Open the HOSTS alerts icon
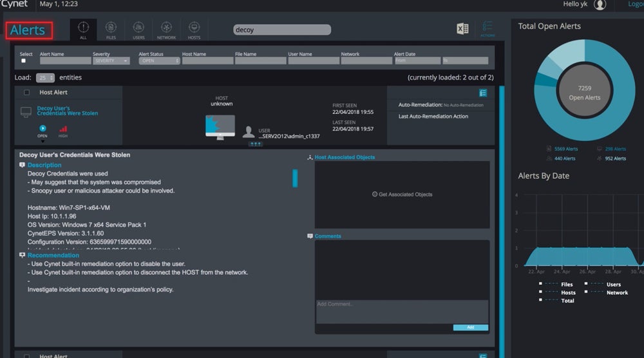This screenshot has height=358, width=644. pyautogui.click(x=194, y=30)
